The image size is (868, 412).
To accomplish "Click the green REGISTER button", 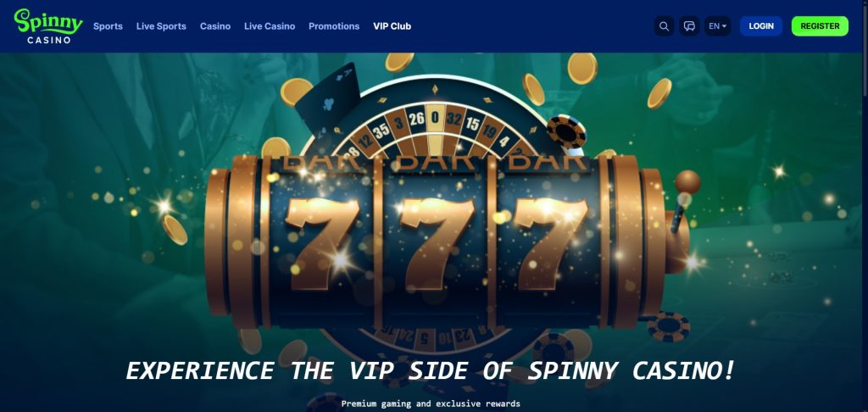I will click(x=820, y=26).
